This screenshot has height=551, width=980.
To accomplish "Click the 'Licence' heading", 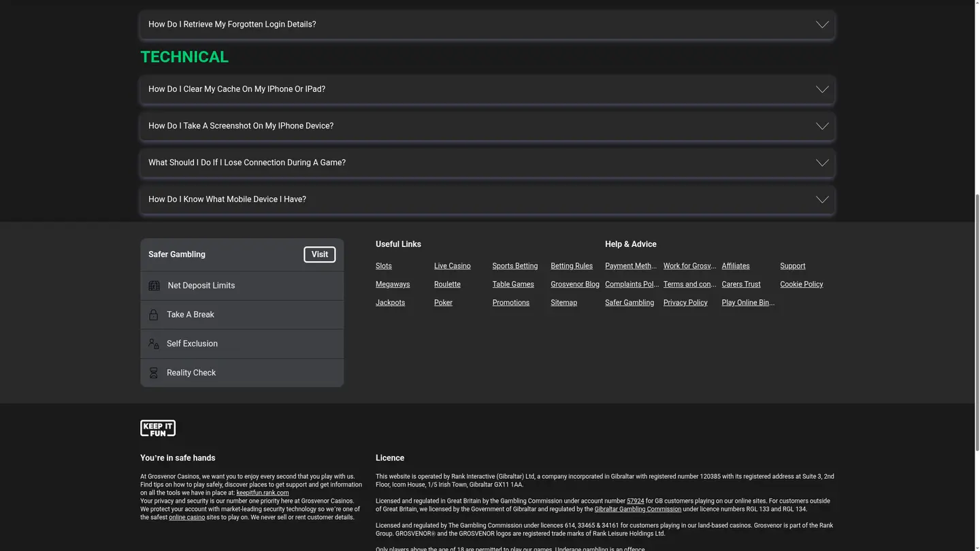I will click(390, 458).
